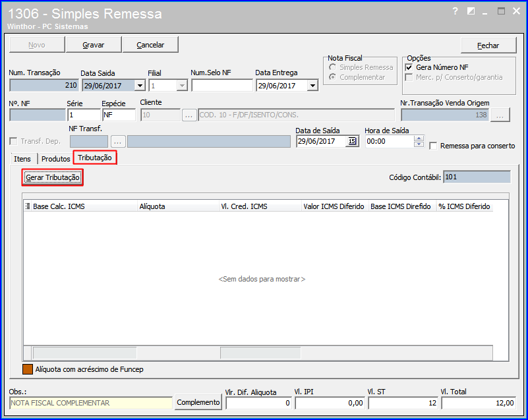Click the help question mark icon

455,11
